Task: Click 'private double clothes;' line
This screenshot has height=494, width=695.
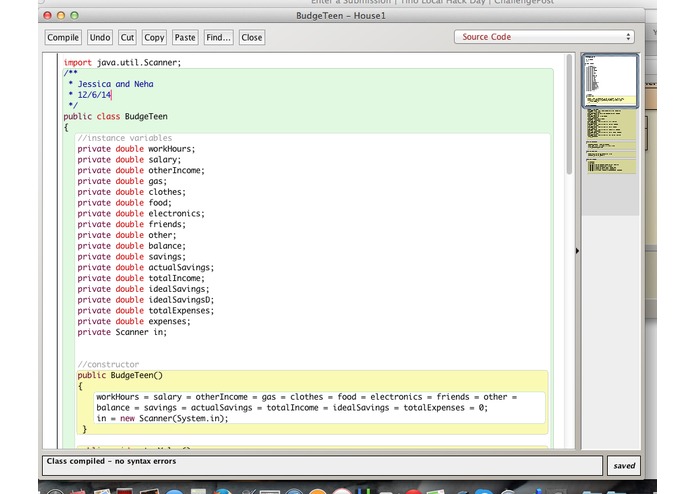Action: coord(132,192)
